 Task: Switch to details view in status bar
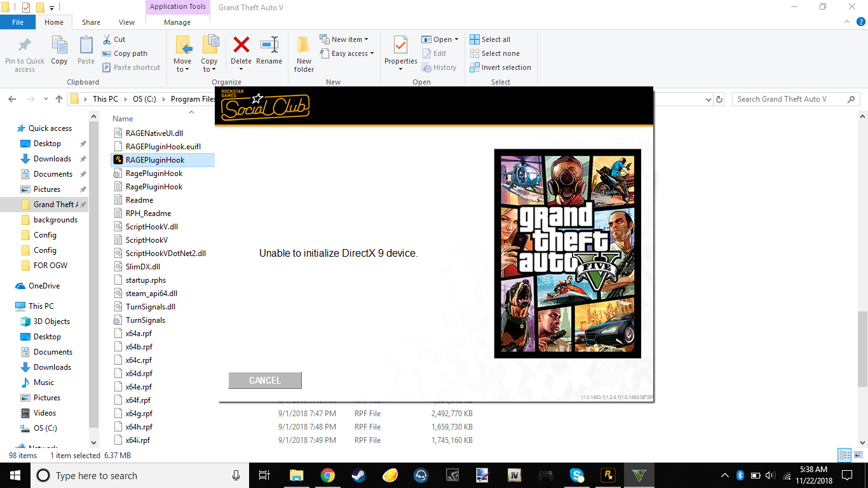845,456
